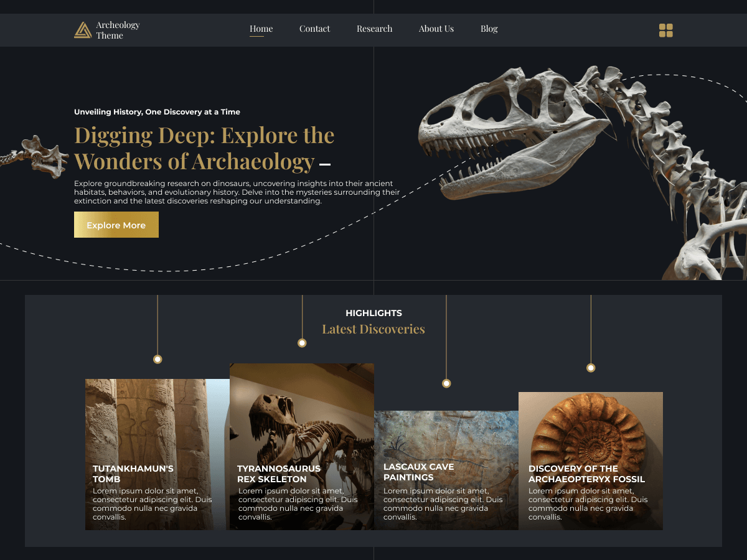Image resolution: width=747 pixels, height=560 pixels.
Task: Click the gold circle marker above Lascaux card
Action: 446,384
